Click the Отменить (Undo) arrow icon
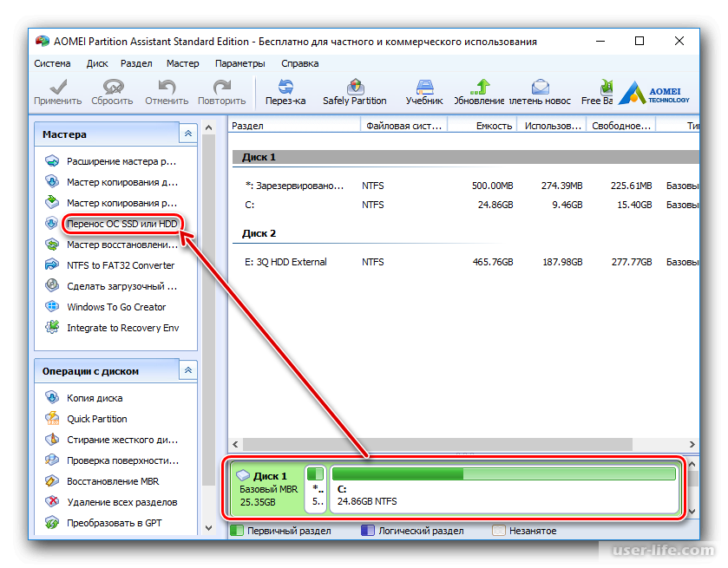Viewport: 728px width, 568px height. (x=167, y=87)
